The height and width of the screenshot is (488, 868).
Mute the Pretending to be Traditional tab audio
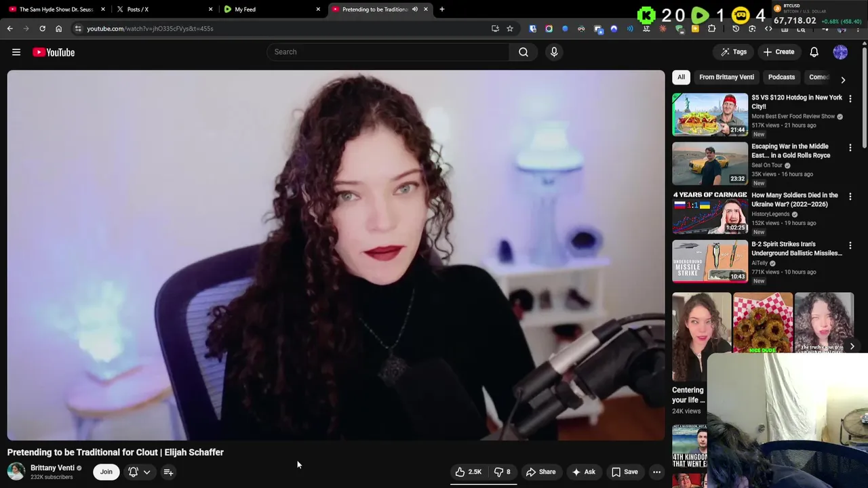tap(414, 9)
